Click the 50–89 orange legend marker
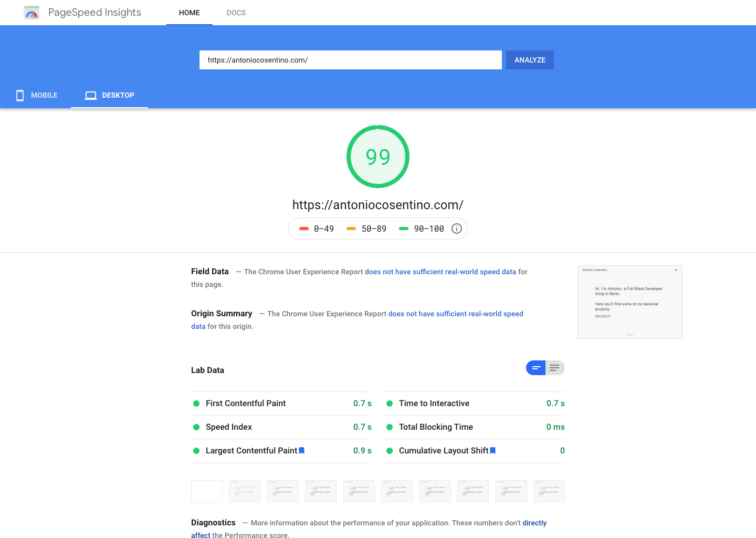The image size is (756, 538). click(351, 229)
